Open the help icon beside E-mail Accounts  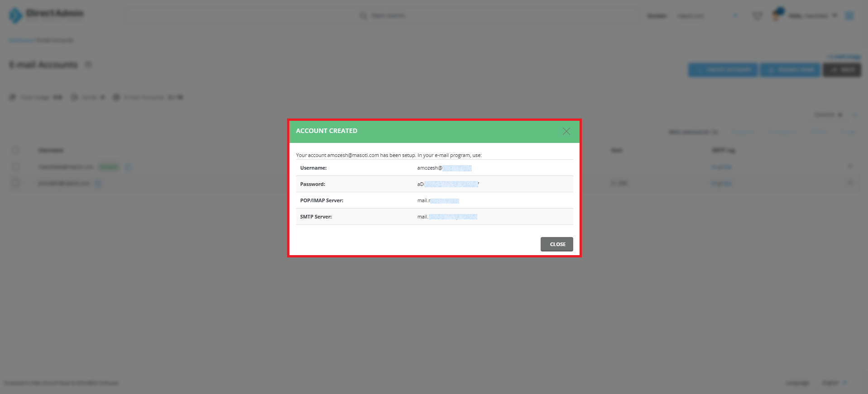pyautogui.click(x=89, y=65)
